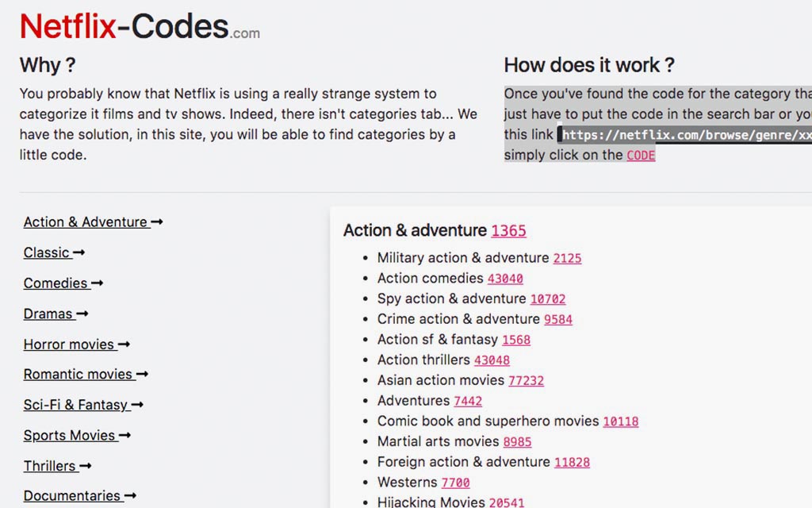Click the arrow icon next to Romantic movies
Screen dimensions: 812x508
click(x=142, y=375)
